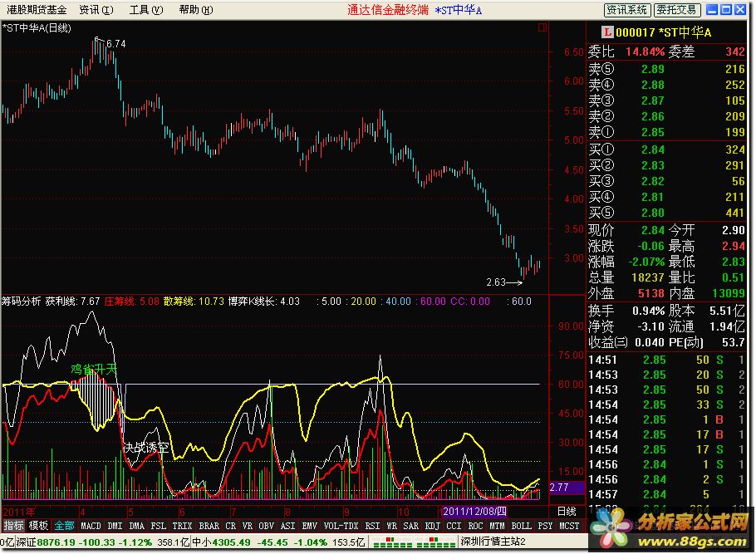This screenshot has height=554, width=756.
Task: Click the second green-red signal indicator in status bar
Action: click(x=436, y=542)
